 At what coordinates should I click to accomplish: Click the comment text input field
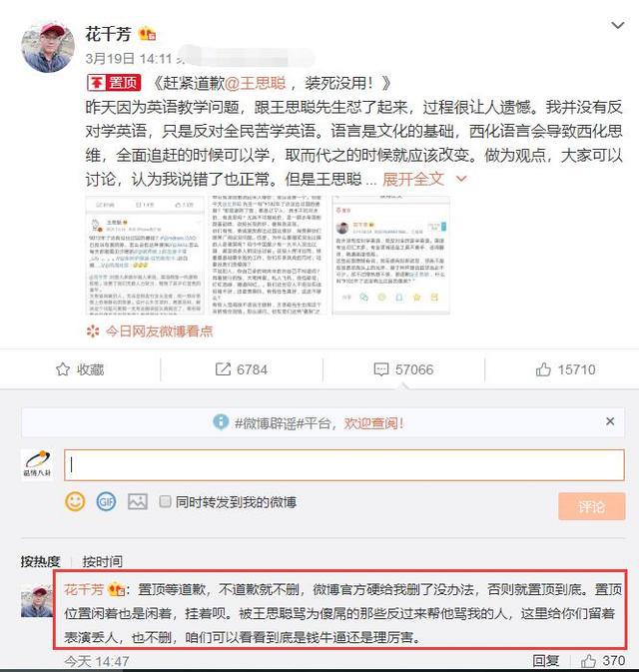(x=344, y=465)
